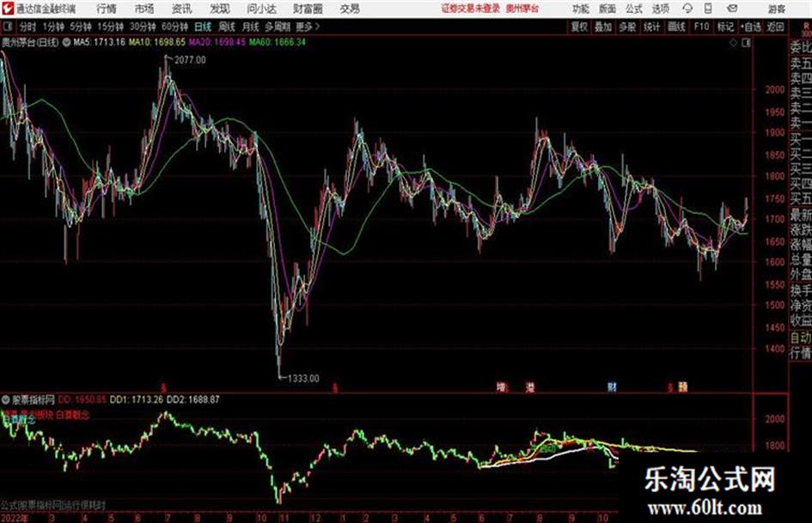
Task: Click the 贵州茅台(日线) chart title
Action: [30, 42]
